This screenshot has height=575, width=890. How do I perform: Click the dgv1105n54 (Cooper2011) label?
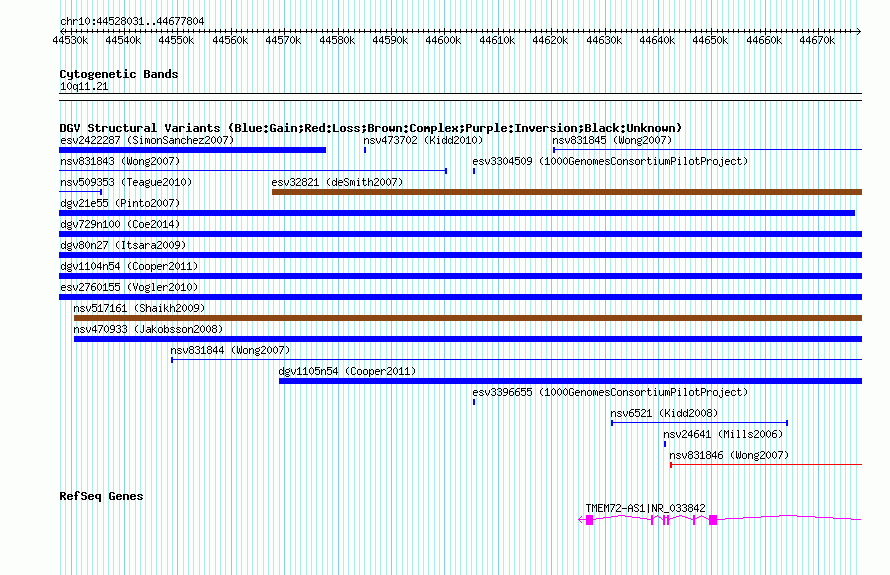coord(347,371)
